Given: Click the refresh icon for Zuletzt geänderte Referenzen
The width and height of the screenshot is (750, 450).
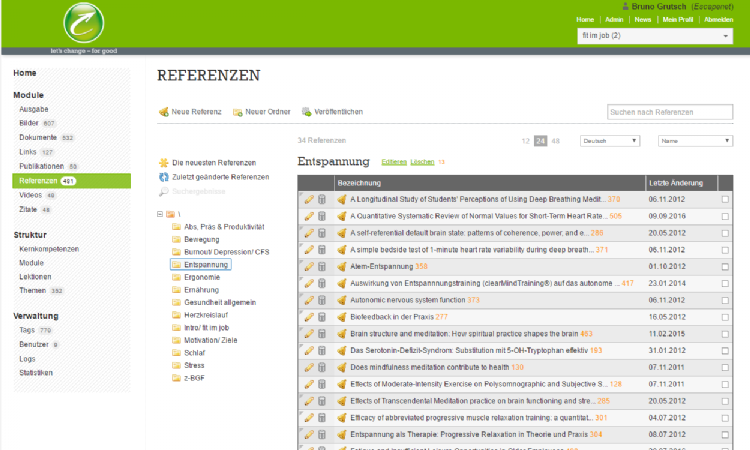Looking at the screenshot, I should coord(163,176).
